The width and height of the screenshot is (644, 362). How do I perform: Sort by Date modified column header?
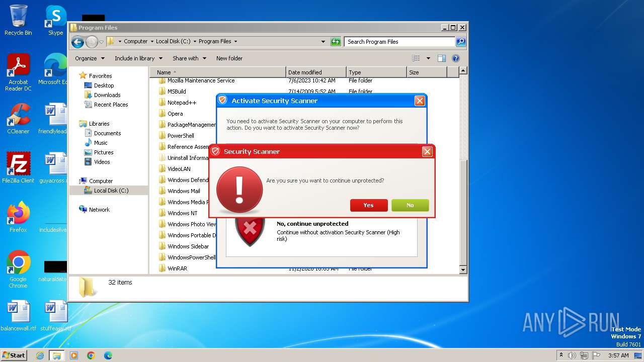pos(316,72)
